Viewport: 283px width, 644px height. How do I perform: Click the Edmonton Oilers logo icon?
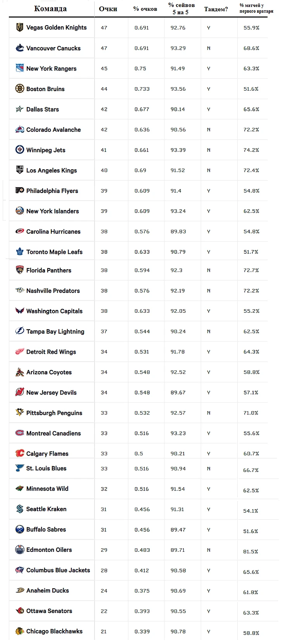click(x=20, y=549)
